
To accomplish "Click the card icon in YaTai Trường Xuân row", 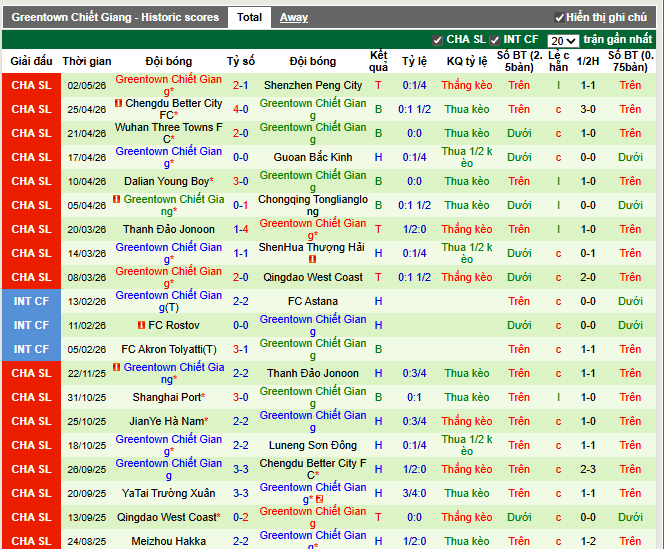I will pyautogui.click(x=320, y=499).
